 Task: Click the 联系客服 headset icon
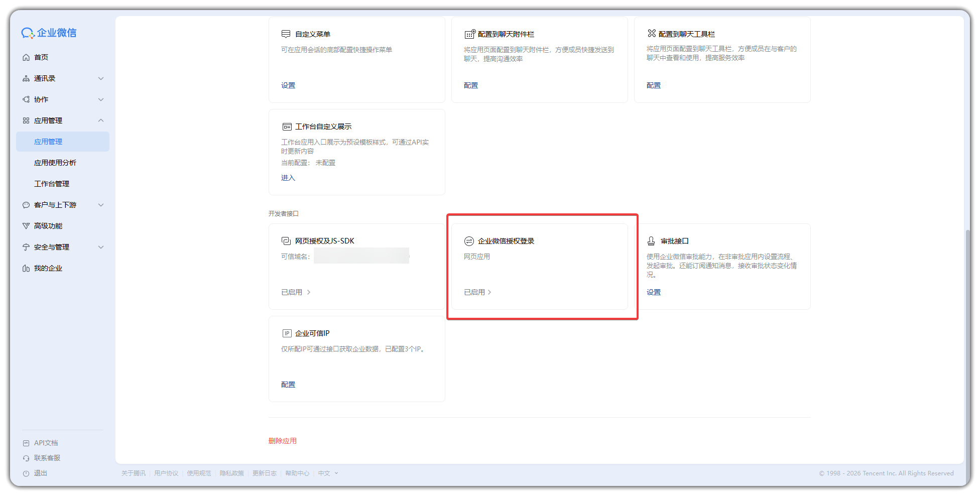point(26,457)
